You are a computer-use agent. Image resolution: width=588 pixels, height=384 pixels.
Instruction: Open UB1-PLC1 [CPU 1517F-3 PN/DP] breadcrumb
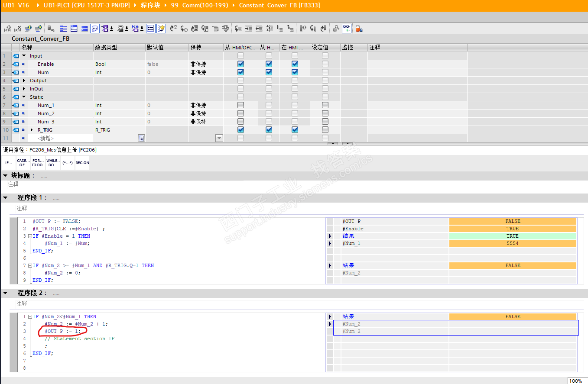[87, 5]
